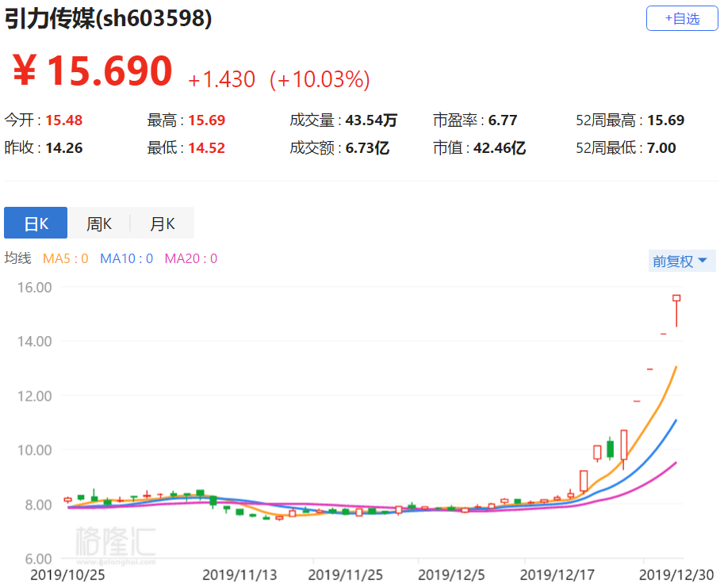Click the 8.00 y-axis label
This screenshot has width=724, height=588.
(x=38, y=505)
